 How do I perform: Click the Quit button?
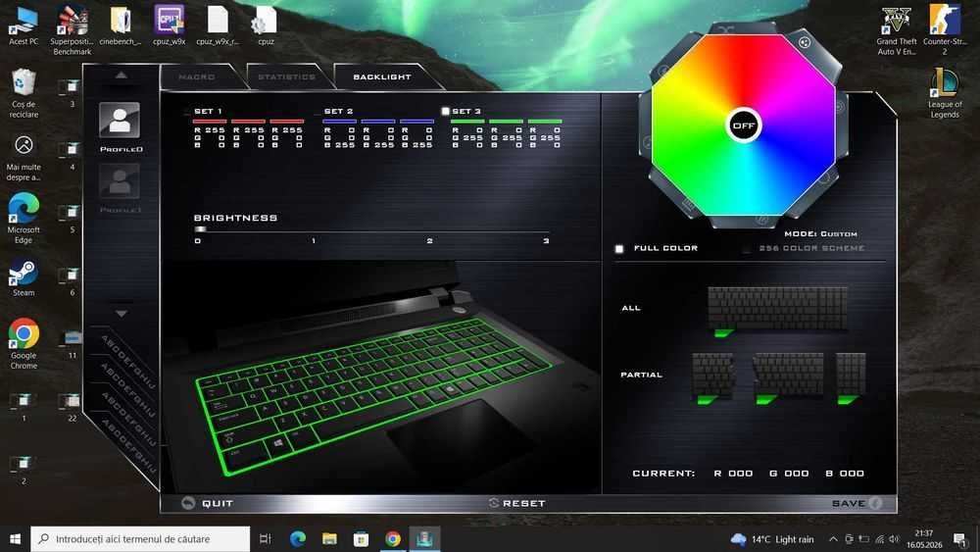click(208, 503)
